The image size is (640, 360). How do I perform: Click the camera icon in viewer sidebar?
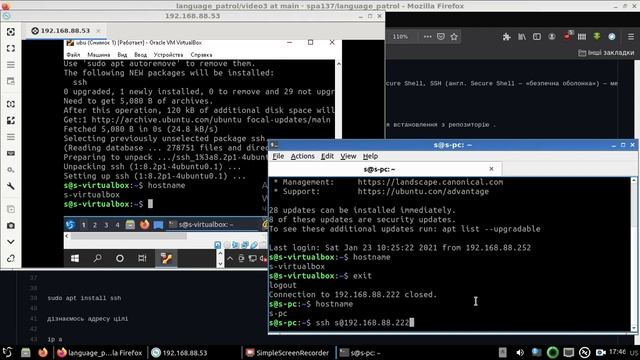coord(11,225)
